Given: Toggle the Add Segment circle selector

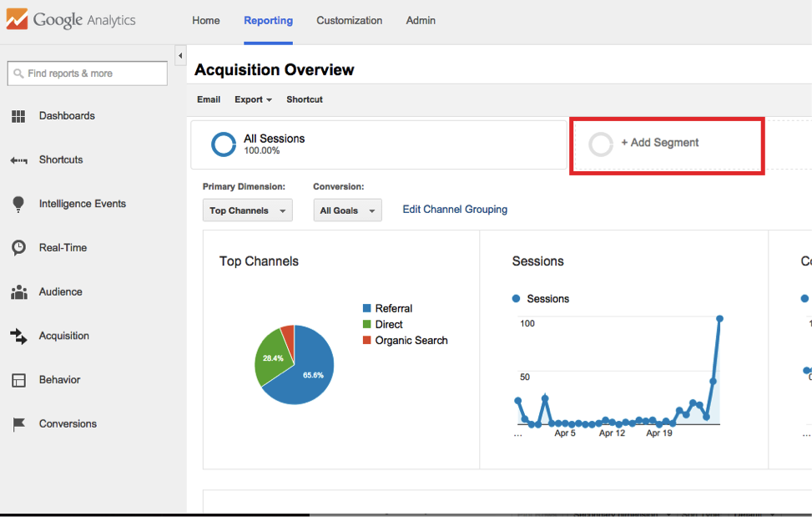Looking at the screenshot, I should pos(600,144).
